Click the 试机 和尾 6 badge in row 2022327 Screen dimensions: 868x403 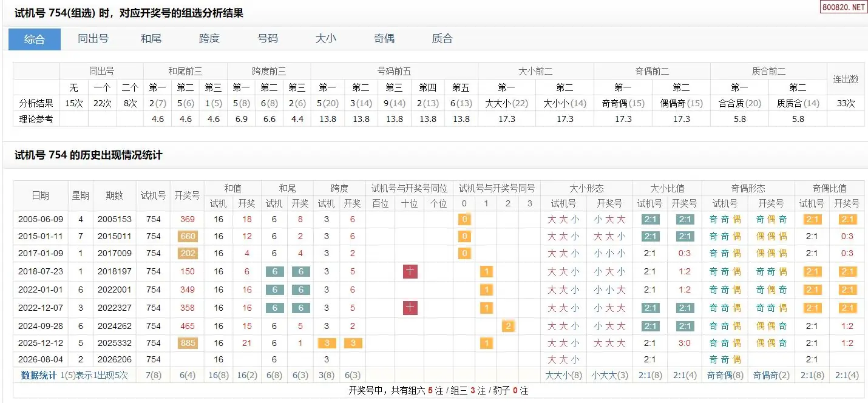click(274, 308)
